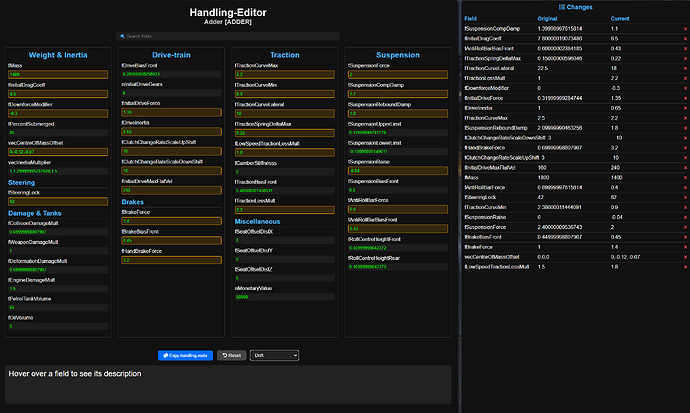Remove the fClutchChangeRateScaleDownShift change red X
The height and width of the screenshot is (413, 690).
pos(685,138)
